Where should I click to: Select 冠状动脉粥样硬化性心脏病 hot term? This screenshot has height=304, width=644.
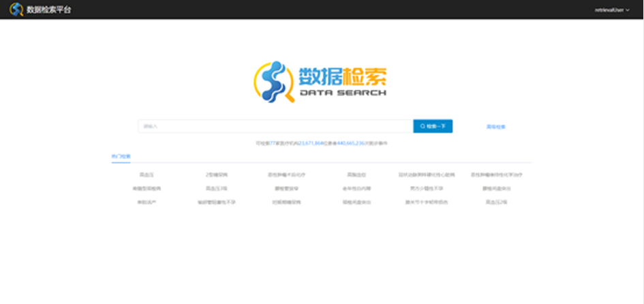pyautogui.click(x=427, y=174)
